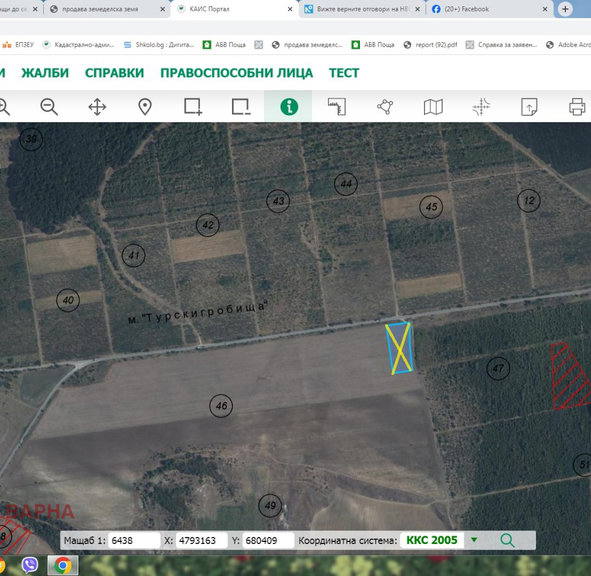Click map block number 41
This screenshot has width=591, height=576.
(x=133, y=255)
